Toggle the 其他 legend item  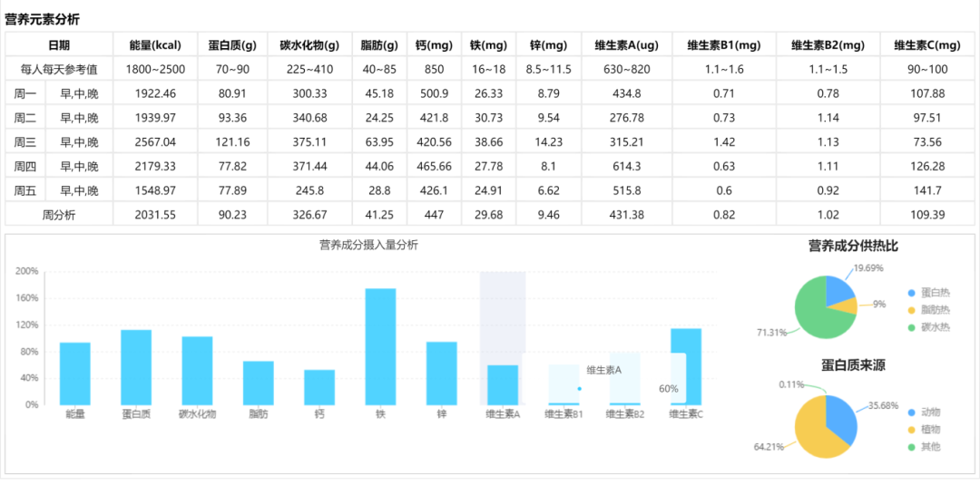(925, 447)
